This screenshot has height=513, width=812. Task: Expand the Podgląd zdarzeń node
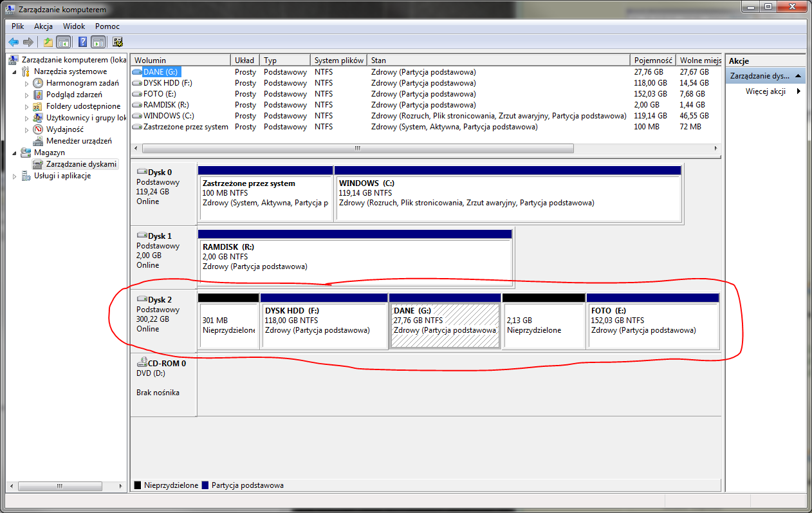click(26, 95)
